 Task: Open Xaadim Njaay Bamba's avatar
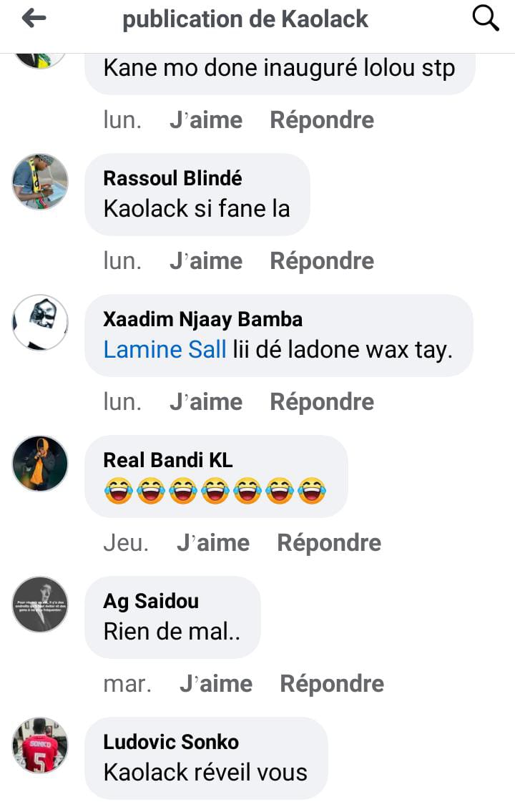tap(40, 323)
